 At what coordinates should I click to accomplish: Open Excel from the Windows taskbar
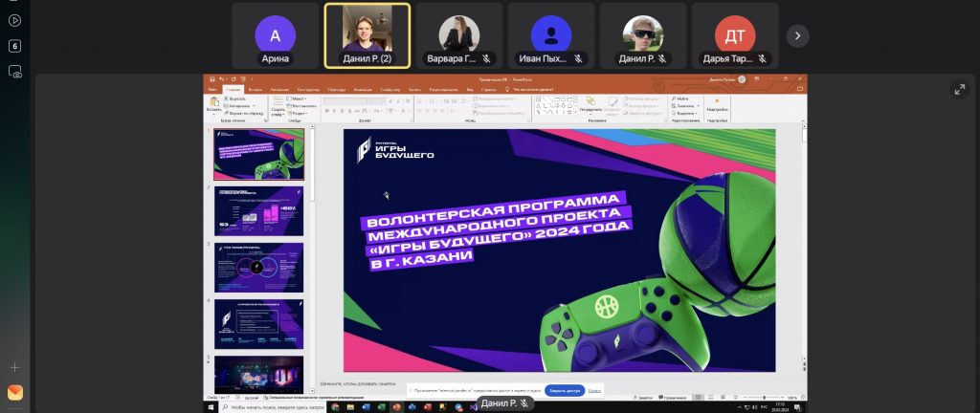pyautogui.click(x=381, y=407)
